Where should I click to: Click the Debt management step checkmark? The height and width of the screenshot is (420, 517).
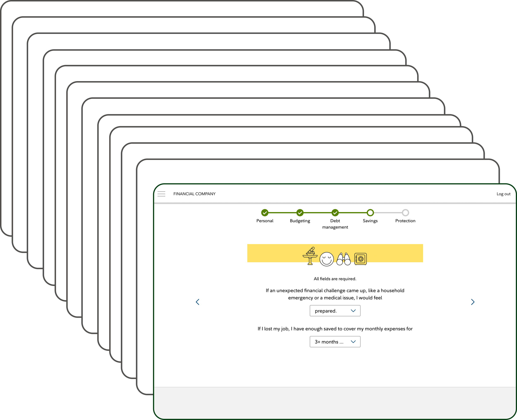pyautogui.click(x=335, y=213)
